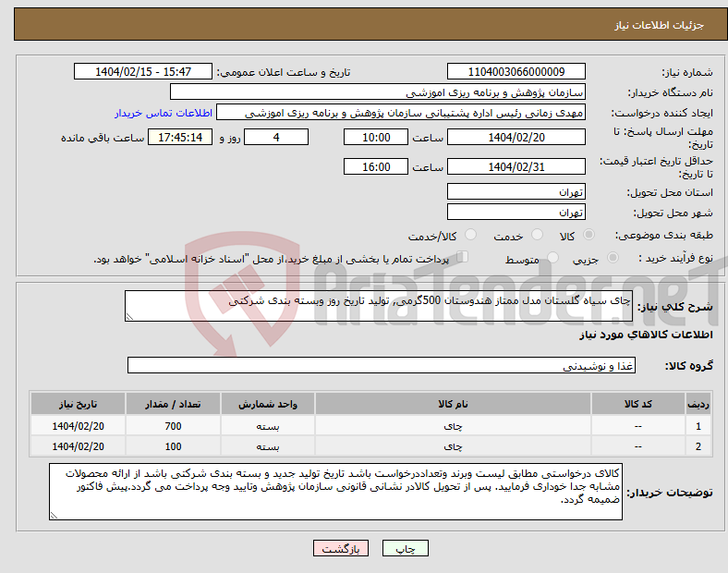
Task: Click the remaining time 17:45:14 field
Action: click(180, 137)
